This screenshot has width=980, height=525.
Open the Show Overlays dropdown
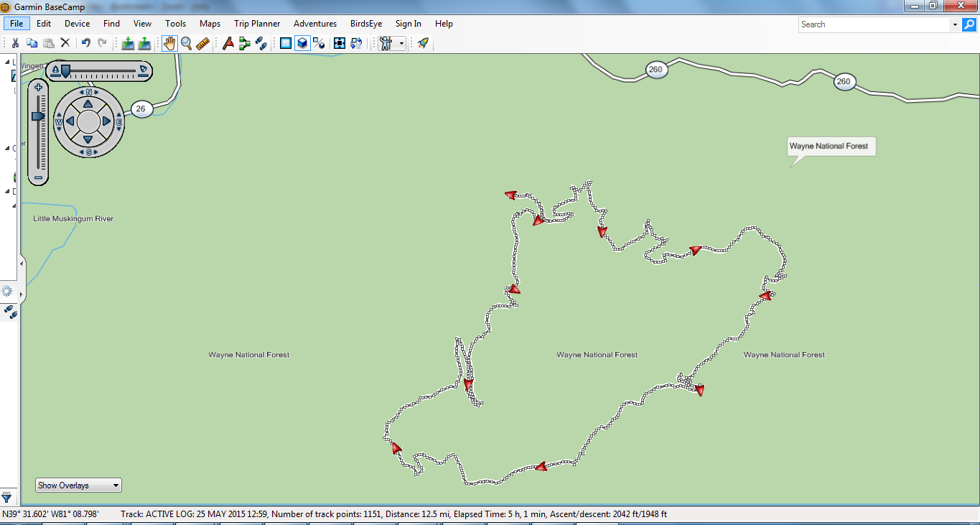click(x=78, y=485)
